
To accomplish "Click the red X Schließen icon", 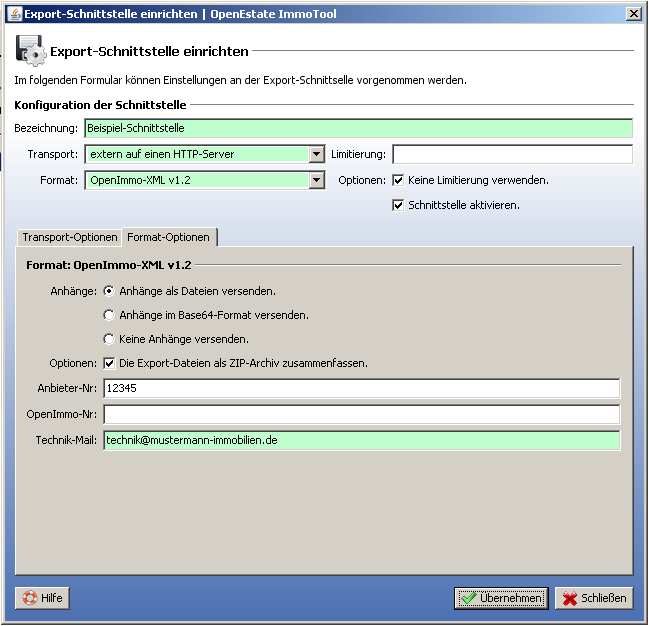I will [570, 598].
